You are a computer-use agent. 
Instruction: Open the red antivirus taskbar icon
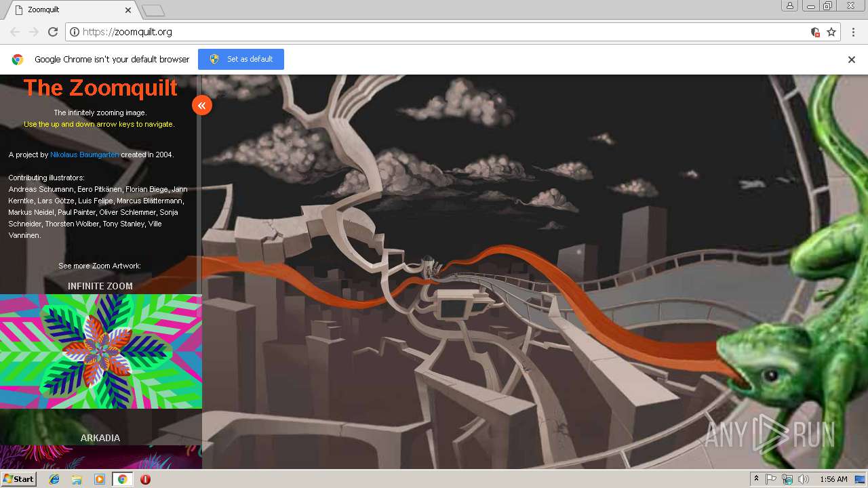pyautogui.click(x=145, y=479)
